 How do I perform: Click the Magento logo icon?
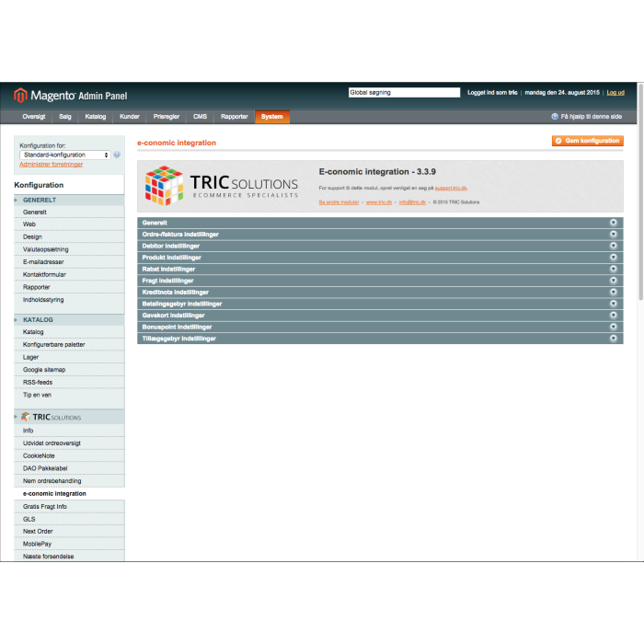(x=20, y=95)
